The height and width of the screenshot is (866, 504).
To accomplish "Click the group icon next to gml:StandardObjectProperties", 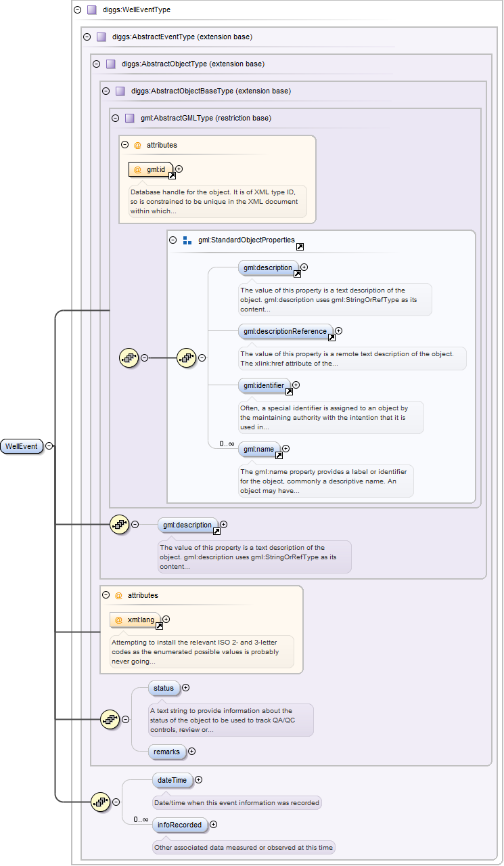I will click(x=188, y=240).
